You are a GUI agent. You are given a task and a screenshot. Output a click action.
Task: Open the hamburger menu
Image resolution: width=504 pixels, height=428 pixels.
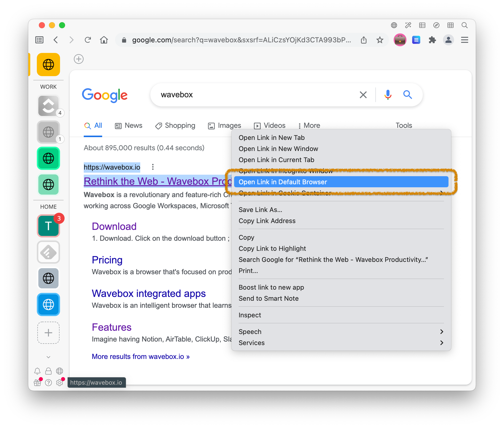pyautogui.click(x=465, y=40)
